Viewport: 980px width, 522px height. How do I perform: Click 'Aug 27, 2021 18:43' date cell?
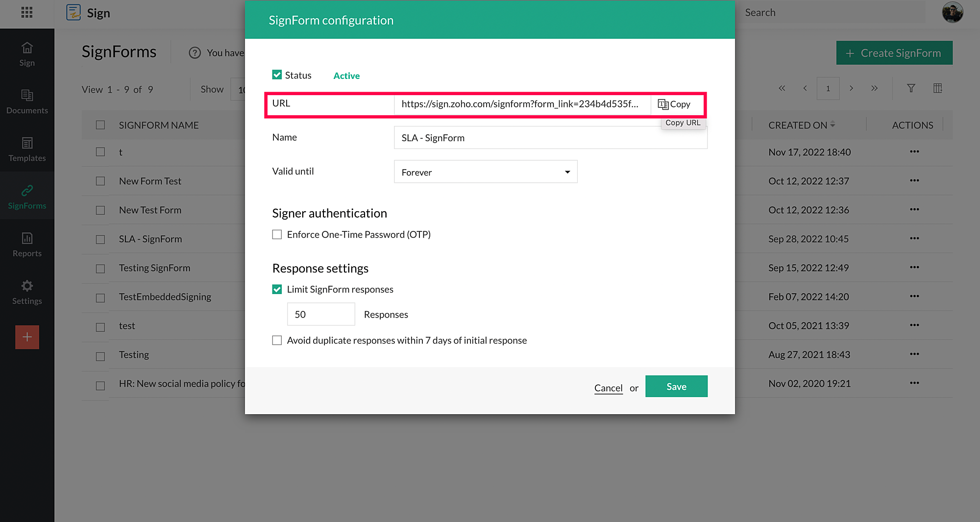point(809,354)
